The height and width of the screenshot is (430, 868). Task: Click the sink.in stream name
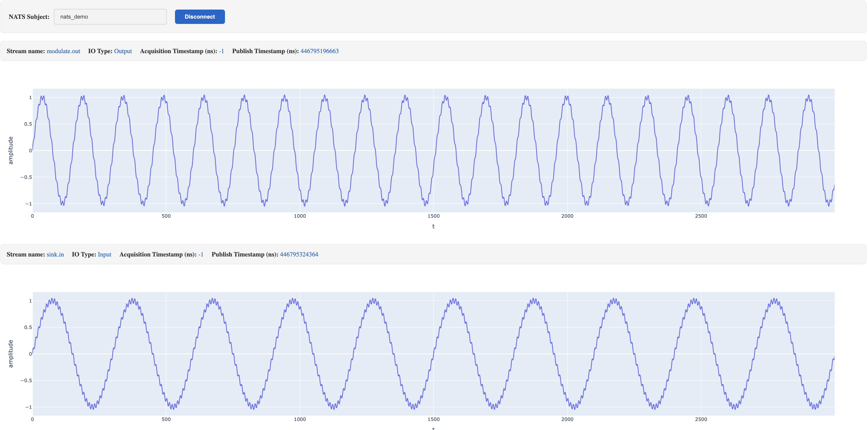coord(55,255)
